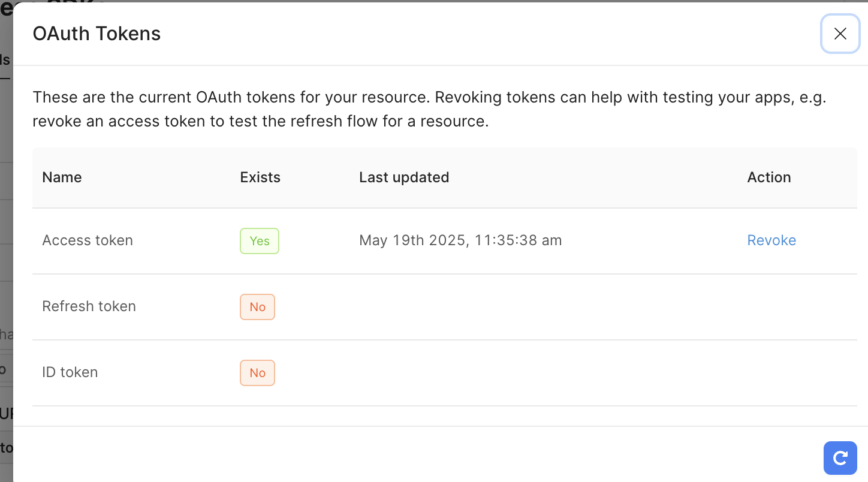Viewport: 868px width, 482px height.
Task: Select the Access token row label
Action: pyautogui.click(x=88, y=240)
